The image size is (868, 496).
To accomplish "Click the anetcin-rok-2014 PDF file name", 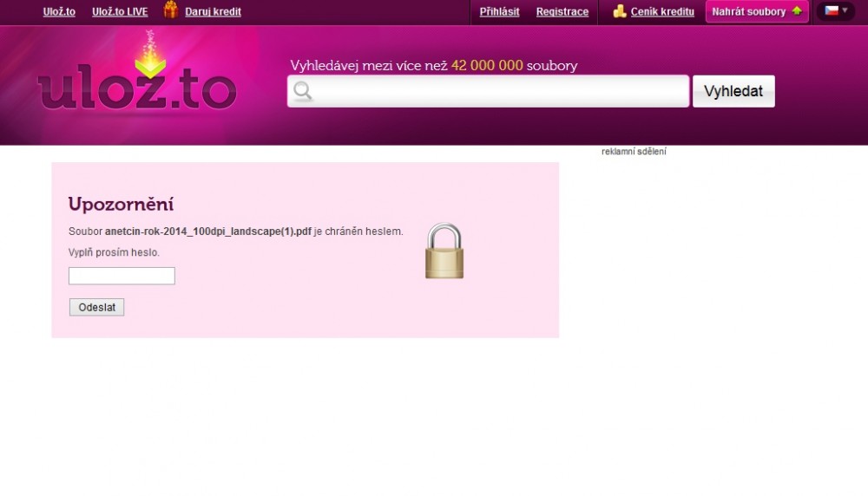I will (x=207, y=232).
